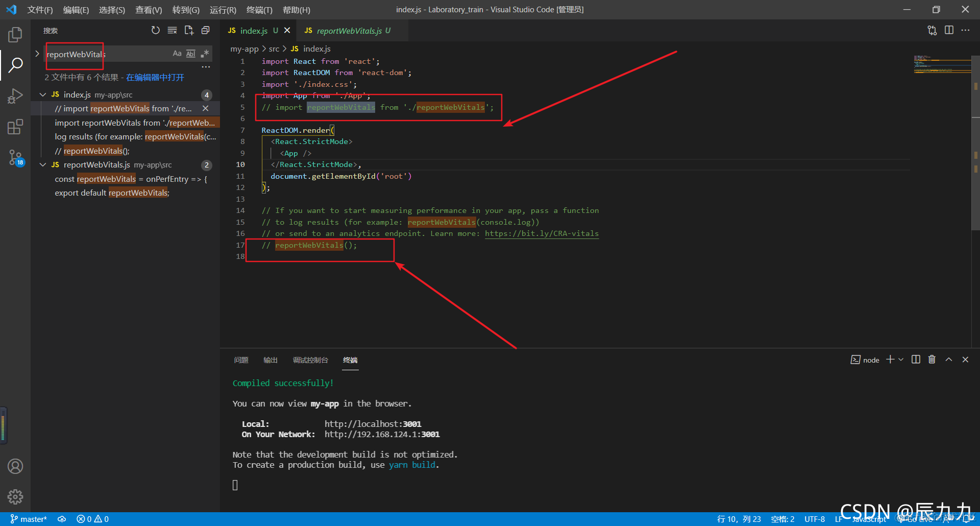980x526 pixels.
Task: Open the bit.ly/CRA-vitals link in code
Action: point(542,234)
